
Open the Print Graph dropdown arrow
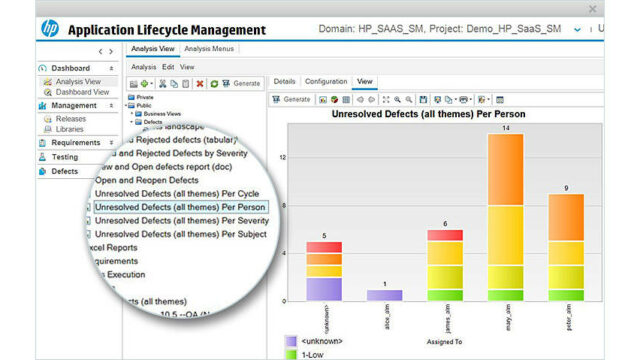point(470,100)
